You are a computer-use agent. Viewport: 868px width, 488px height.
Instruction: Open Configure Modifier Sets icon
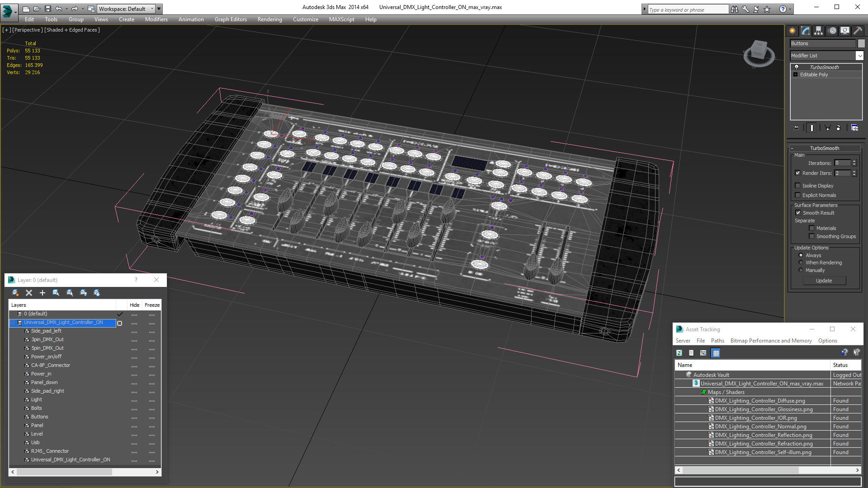(854, 128)
